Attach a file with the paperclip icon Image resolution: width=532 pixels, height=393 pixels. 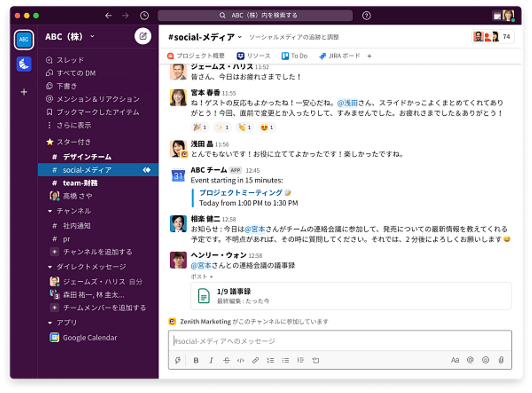coord(501,360)
